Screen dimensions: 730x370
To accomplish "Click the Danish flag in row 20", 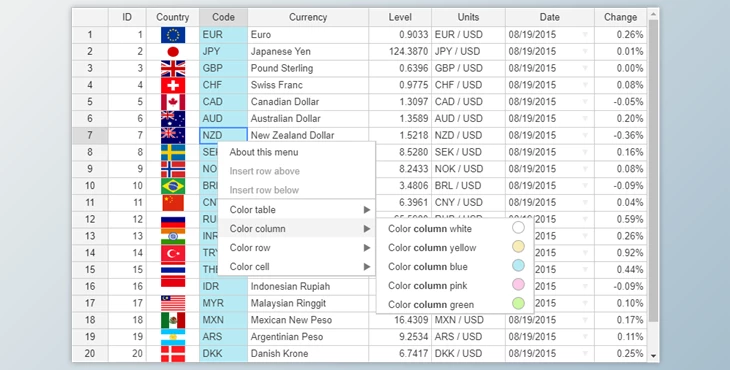I will pyautogui.click(x=173, y=353).
